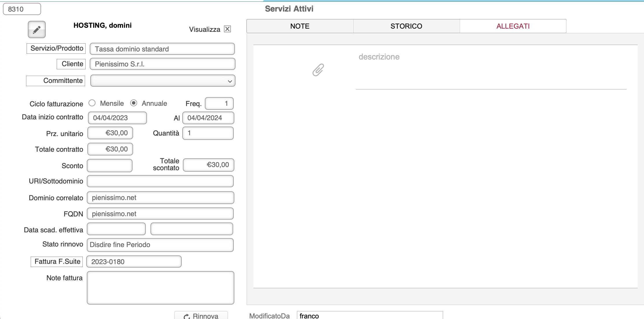The image size is (644, 319).
Task: Click the Fattura F.Suite button
Action: tap(57, 261)
